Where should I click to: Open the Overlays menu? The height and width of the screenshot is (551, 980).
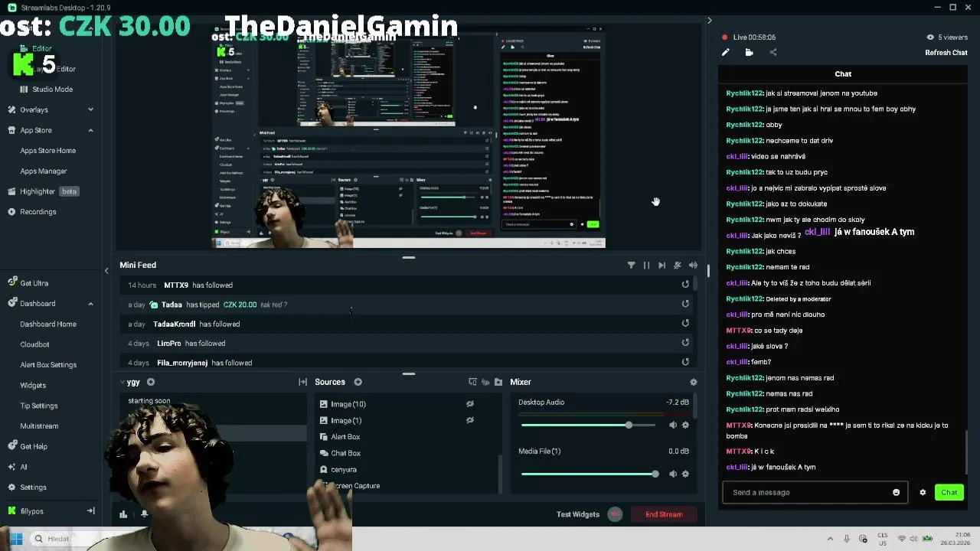pos(34,110)
